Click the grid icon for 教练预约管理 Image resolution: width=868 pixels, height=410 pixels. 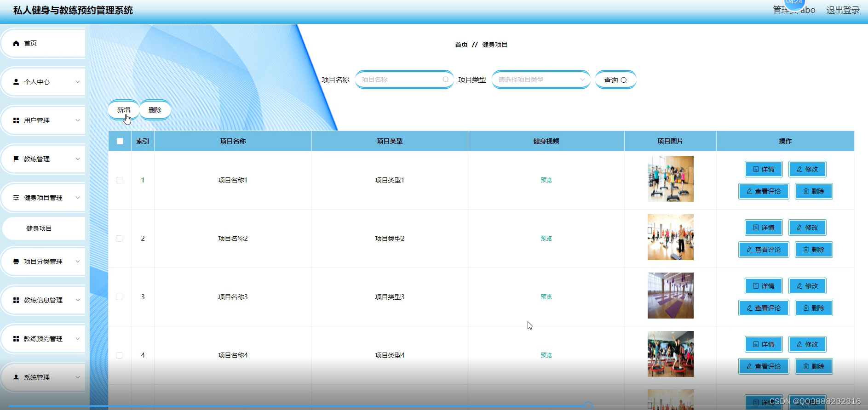(x=16, y=339)
